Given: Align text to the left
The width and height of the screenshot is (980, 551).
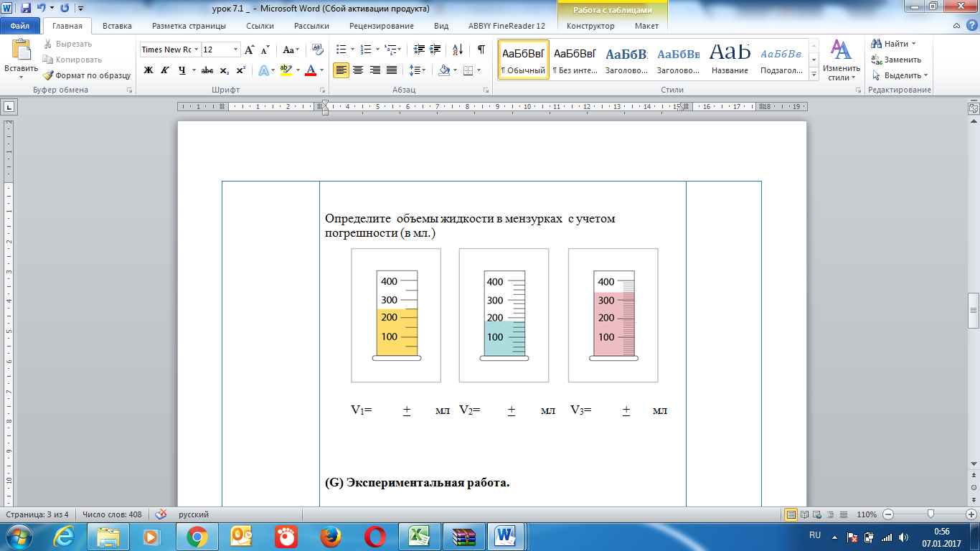Looking at the screenshot, I should coord(341,70).
